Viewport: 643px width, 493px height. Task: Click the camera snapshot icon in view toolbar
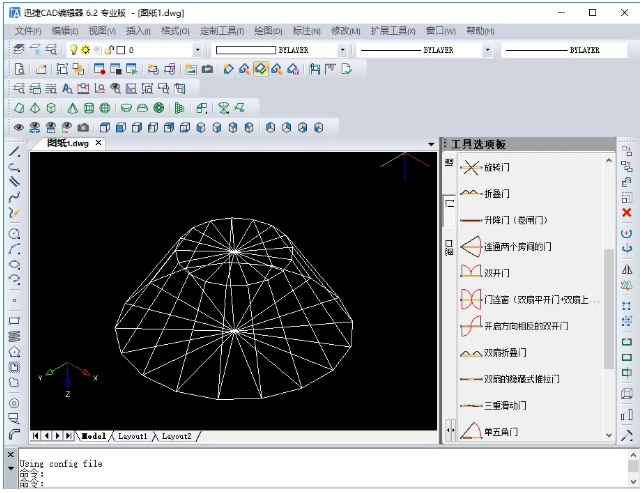pyautogui.click(x=83, y=128)
